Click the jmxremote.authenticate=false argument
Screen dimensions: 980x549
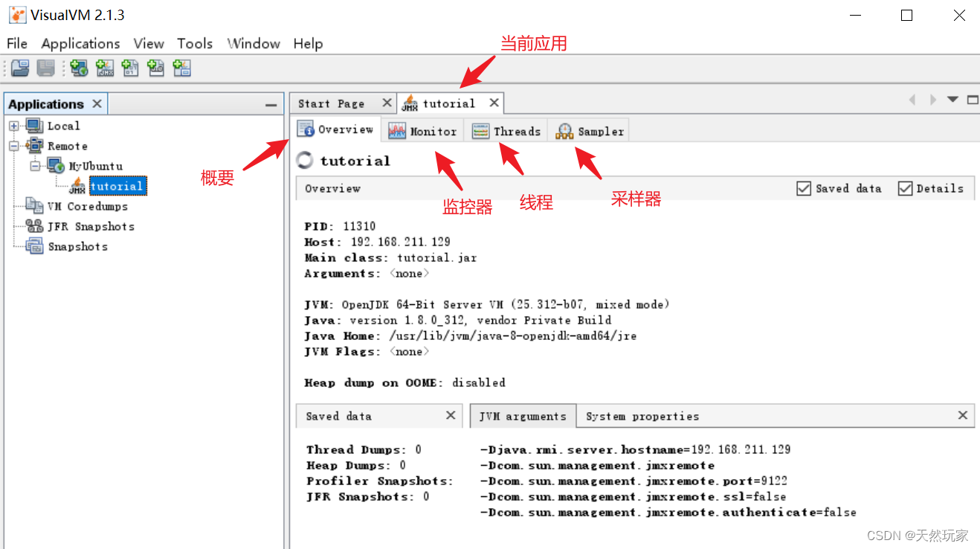click(x=668, y=512)
